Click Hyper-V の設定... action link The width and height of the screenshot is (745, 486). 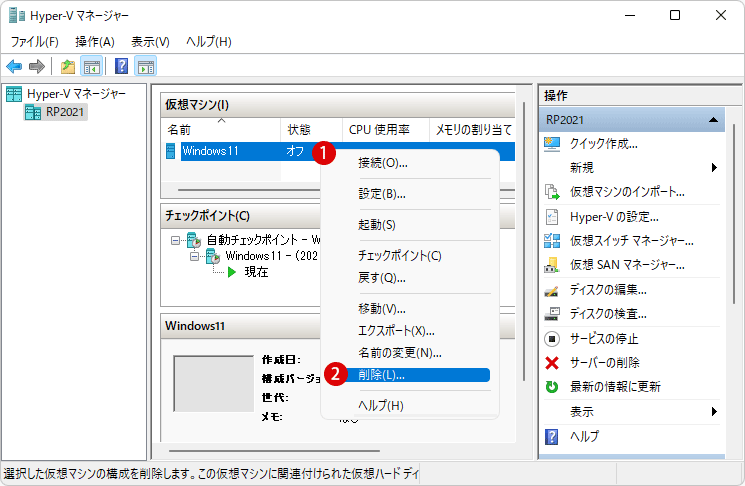[614, 217]
